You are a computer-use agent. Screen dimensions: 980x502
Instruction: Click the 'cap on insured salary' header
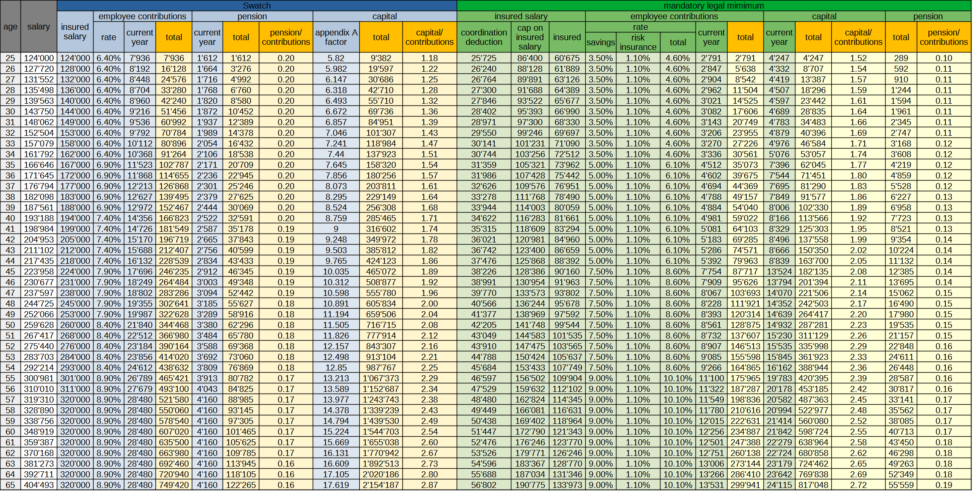pyautogui.click(x=530, y=37)
